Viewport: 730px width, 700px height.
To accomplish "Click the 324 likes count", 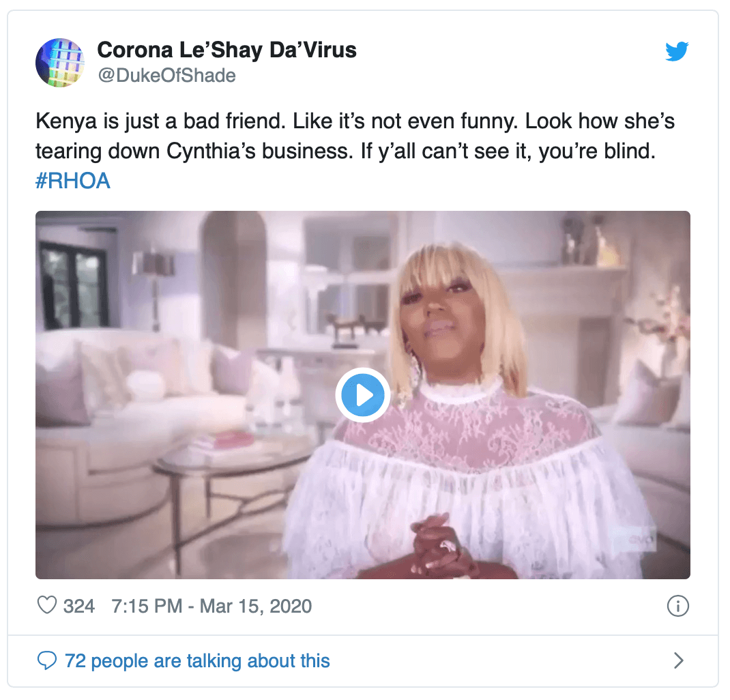I will (x=79, y=605).
